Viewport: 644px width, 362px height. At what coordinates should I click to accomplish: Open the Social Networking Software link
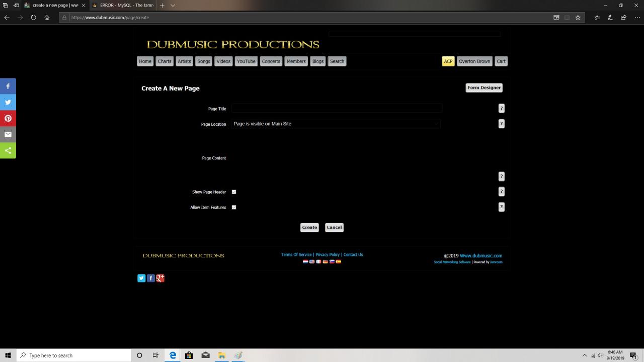[x=452, y=262]
